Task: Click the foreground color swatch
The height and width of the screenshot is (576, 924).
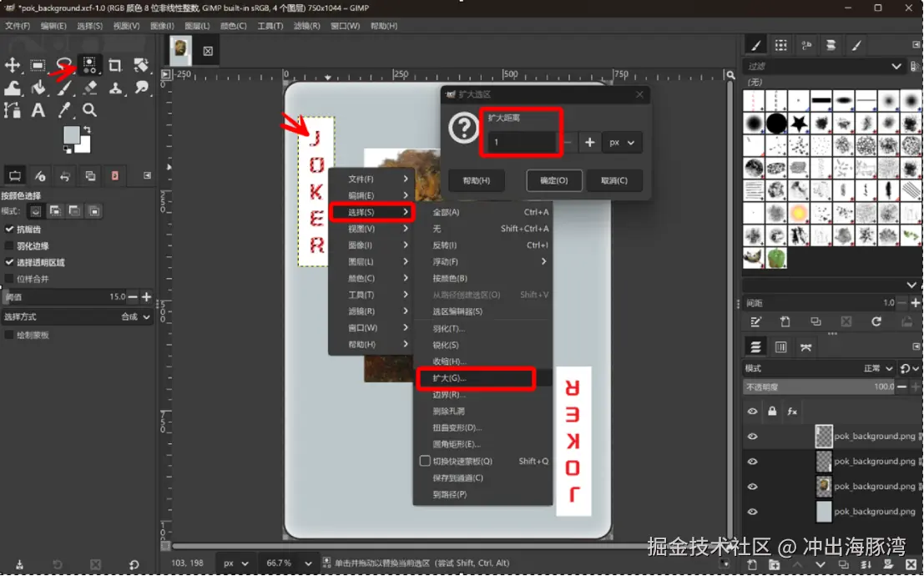Action: [71, 134]
